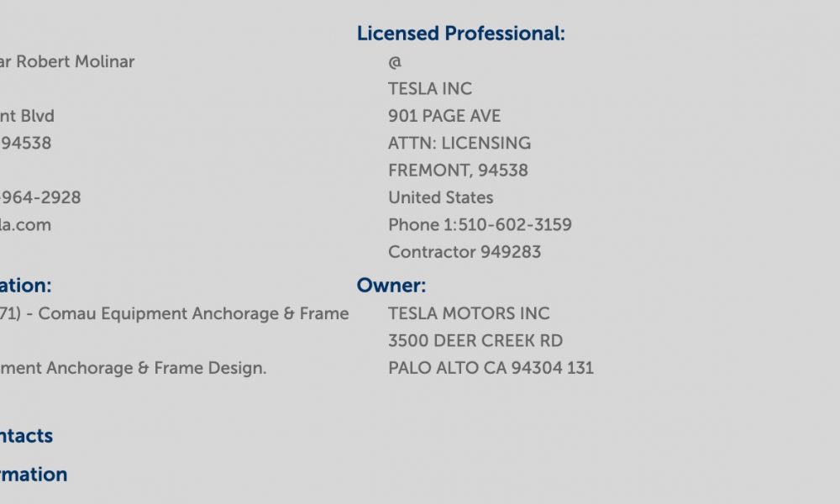Click the Licensed Professional heading

pos(460,34)
